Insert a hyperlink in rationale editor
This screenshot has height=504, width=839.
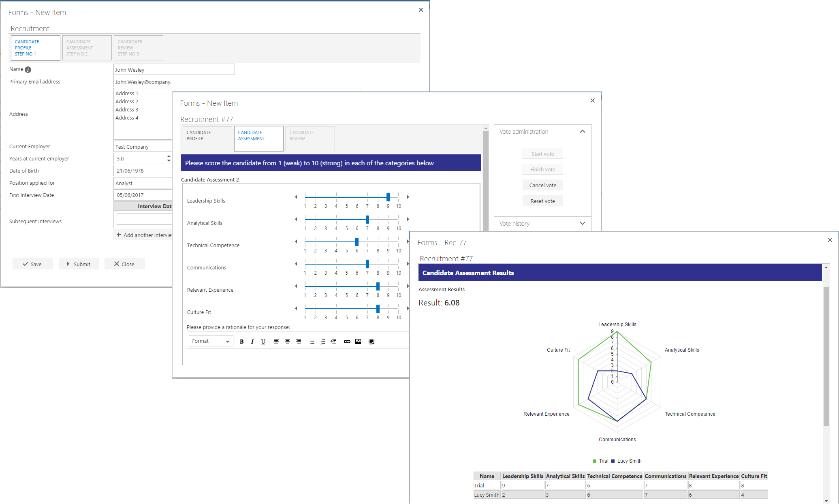[x=347, y=342]
